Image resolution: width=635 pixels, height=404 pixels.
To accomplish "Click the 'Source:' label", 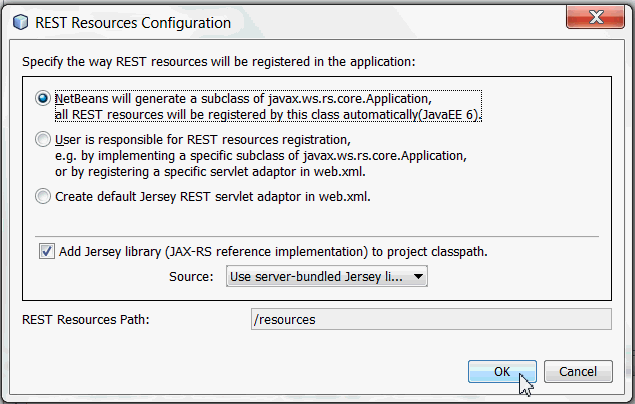I will 191,276.
